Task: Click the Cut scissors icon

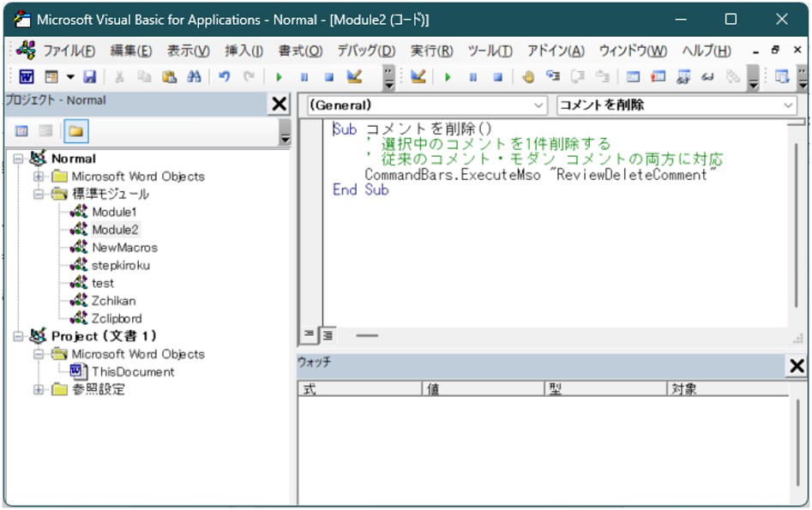Action: click(119, 76)
